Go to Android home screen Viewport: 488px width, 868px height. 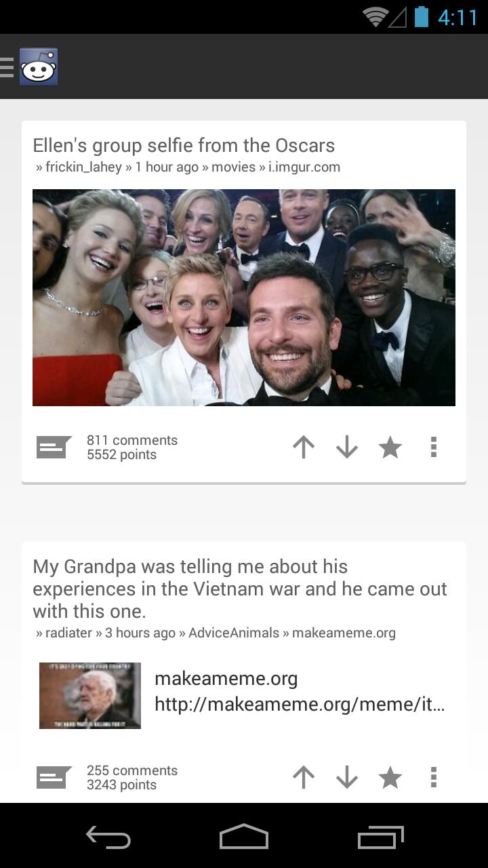pyautogui.click(x=244, y=837)
